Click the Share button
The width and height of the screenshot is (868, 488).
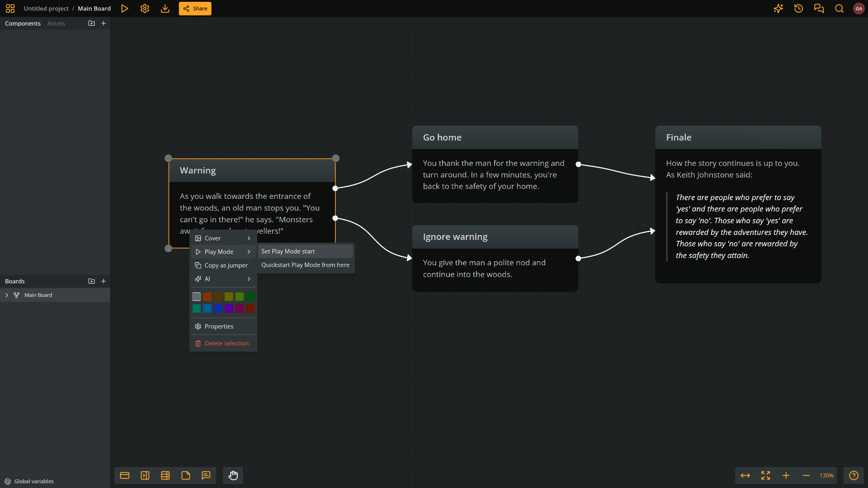(195, 9)
